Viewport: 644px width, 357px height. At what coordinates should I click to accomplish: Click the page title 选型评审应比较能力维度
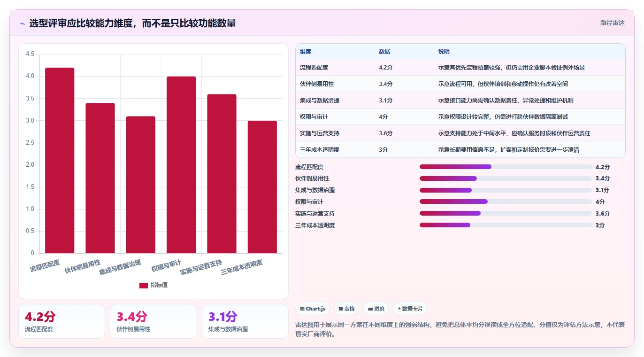[132, 23]
